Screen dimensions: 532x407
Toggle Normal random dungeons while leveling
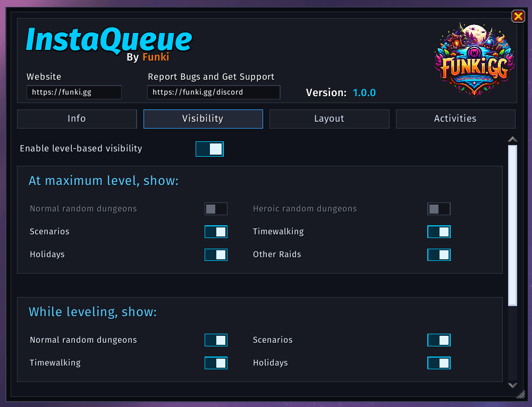tap(216, 340)
